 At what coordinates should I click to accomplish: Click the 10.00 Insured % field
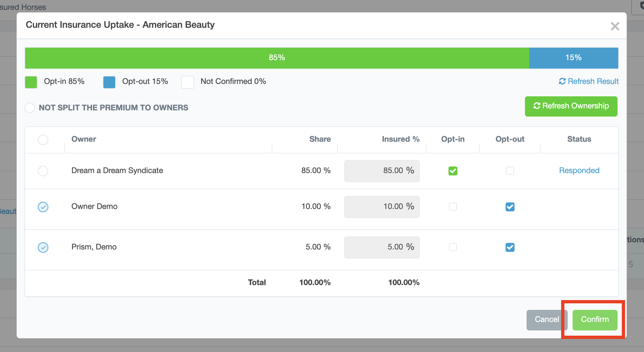[x=381, y=207]
